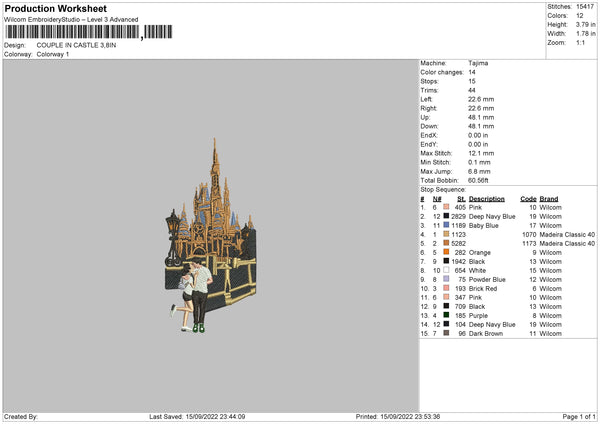Select the swatch for thread code 1070
Screen dimensions: 600x424
pyautogui.click(x=445, y=234)
